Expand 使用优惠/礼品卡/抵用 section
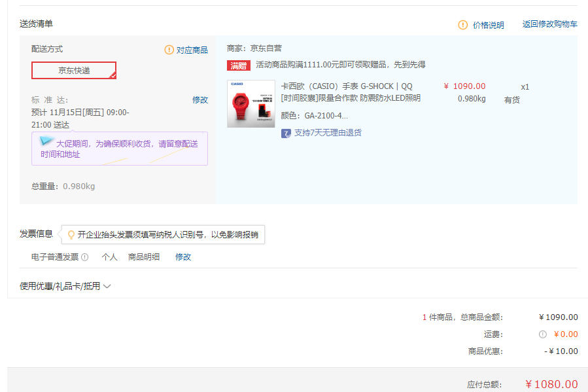The image size is (588, 392). [x=65, y=286]
